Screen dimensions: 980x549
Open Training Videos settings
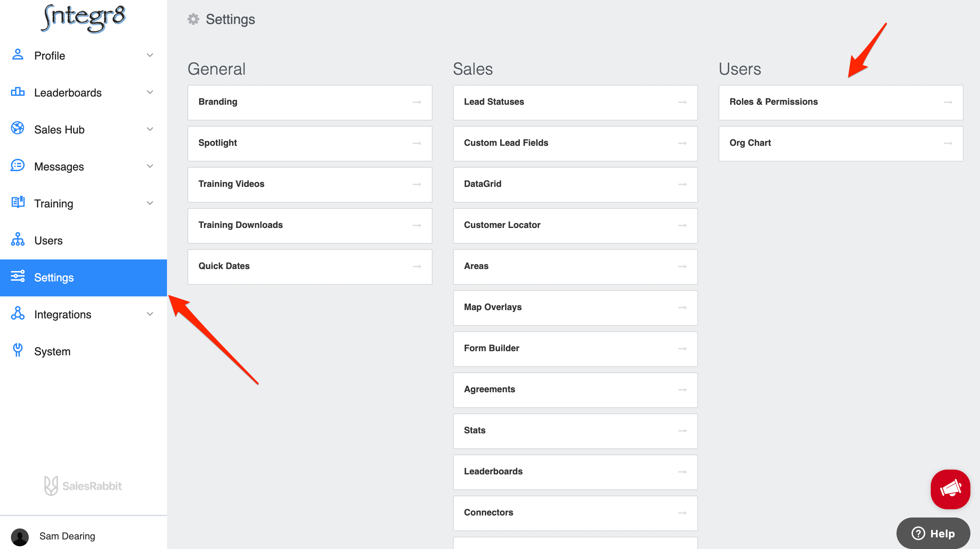(310, 184)
